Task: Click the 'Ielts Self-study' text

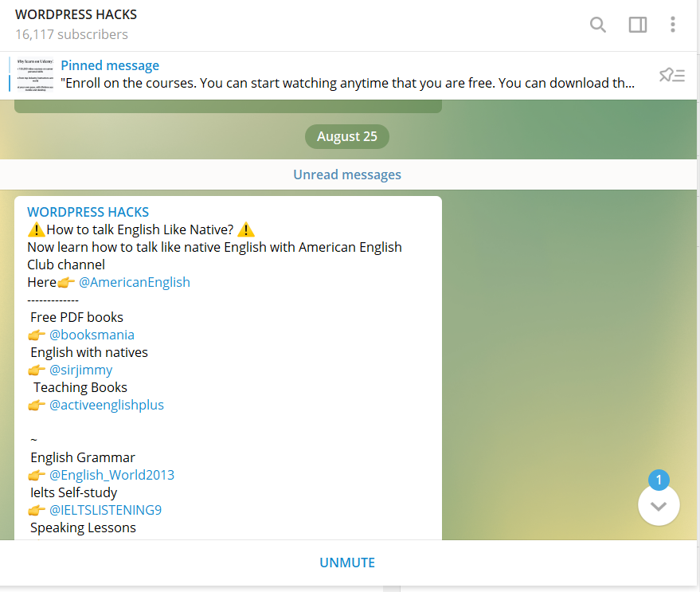Action: pos(73,492)
